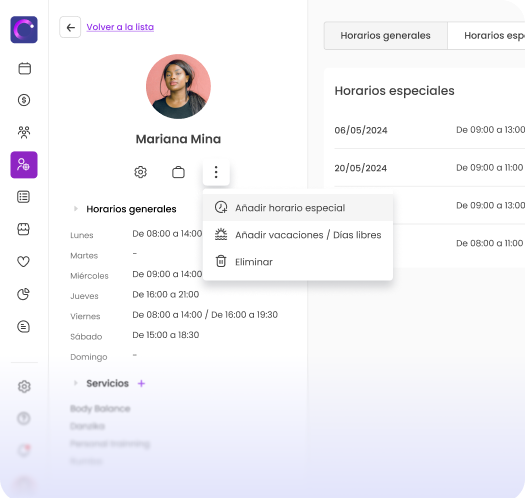Click the Horarios especiales heading
The height and width of the screenshot is (498, 525).
394,91
